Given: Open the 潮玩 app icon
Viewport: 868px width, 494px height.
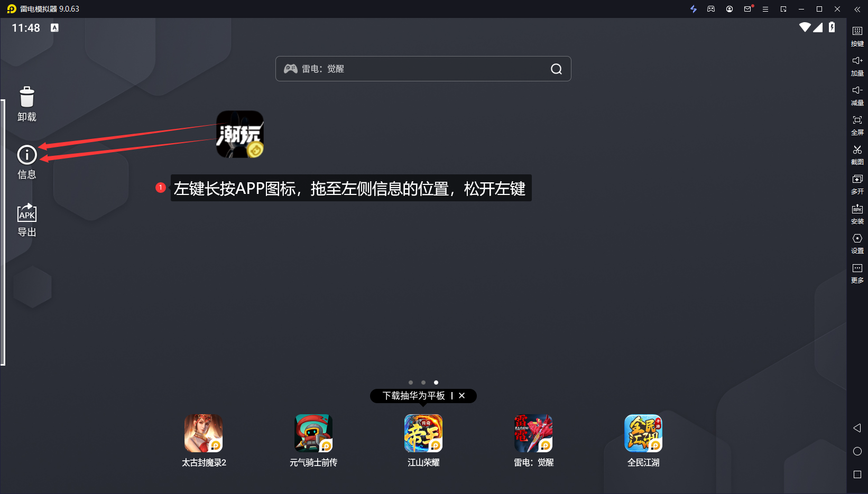Looking at the screenshot, I should [240, 134].
